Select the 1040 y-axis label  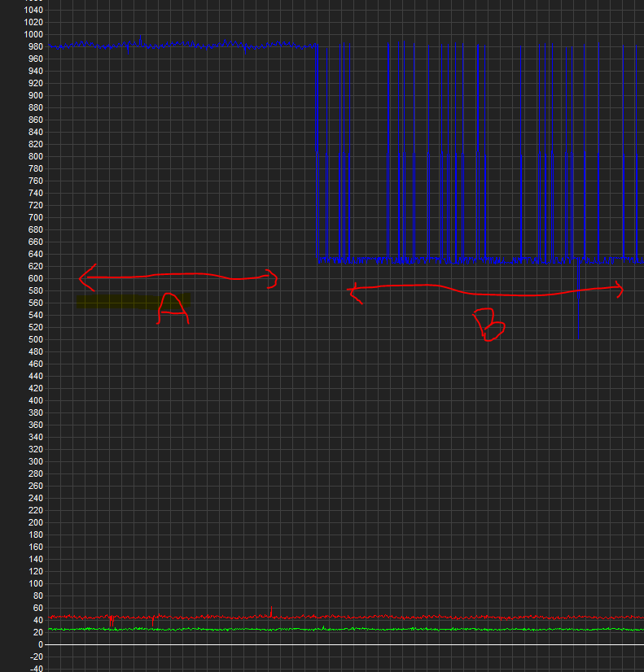[x=33, y=10]
